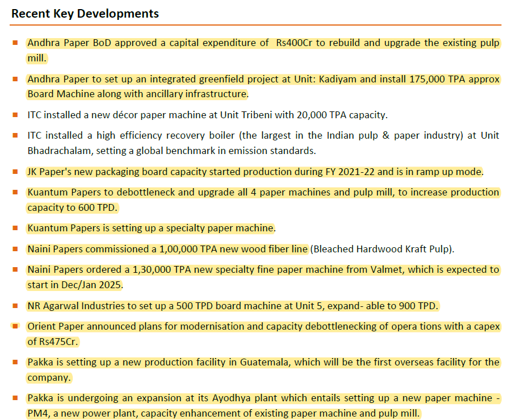Click the bullet before Orient Paper announcement
Image resolution: width=510 pixels, height=420 pixels.
coord(15,326)
